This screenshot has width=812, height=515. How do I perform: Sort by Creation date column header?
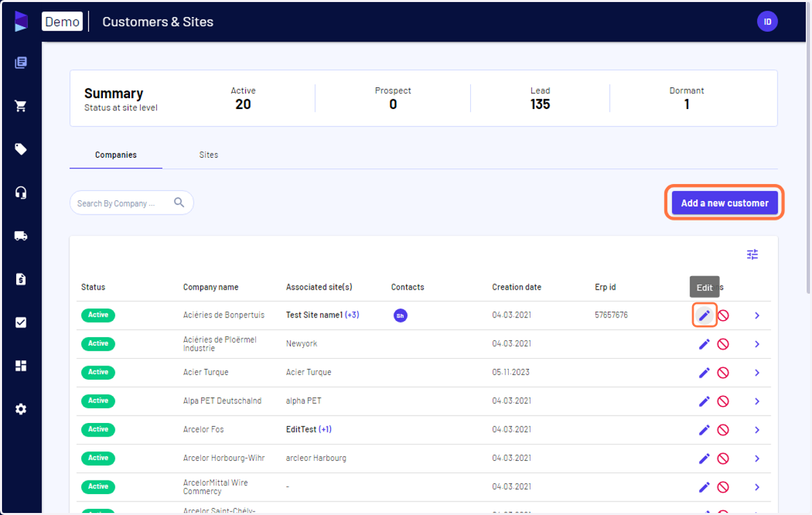pyautogui.click(x=516, y=287)
